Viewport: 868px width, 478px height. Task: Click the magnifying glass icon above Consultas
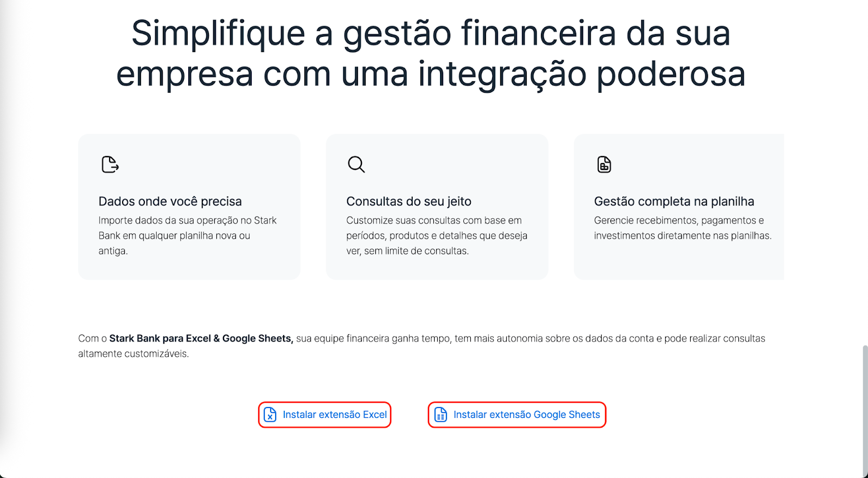(x=356, y=164)
